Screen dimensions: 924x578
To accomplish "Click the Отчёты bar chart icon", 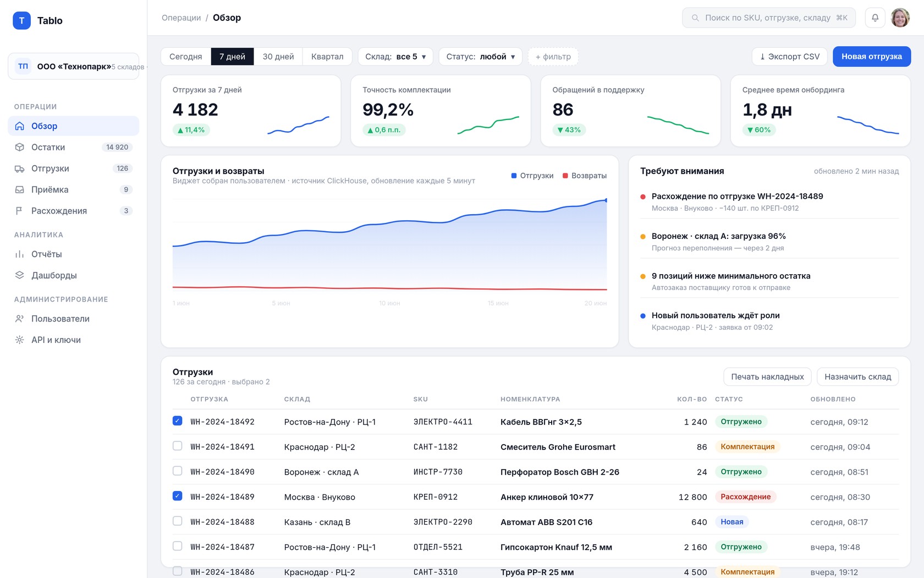I will coord(20,254).
